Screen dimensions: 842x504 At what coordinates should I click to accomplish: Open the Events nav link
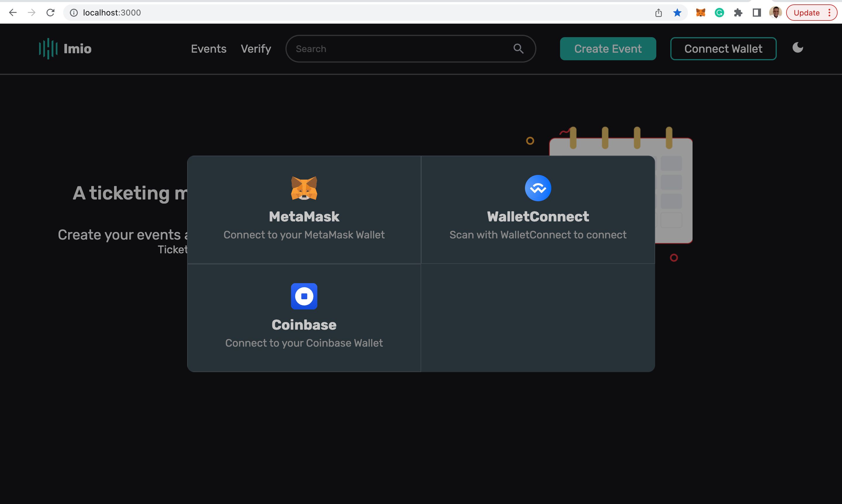click(x=209, y=49)
